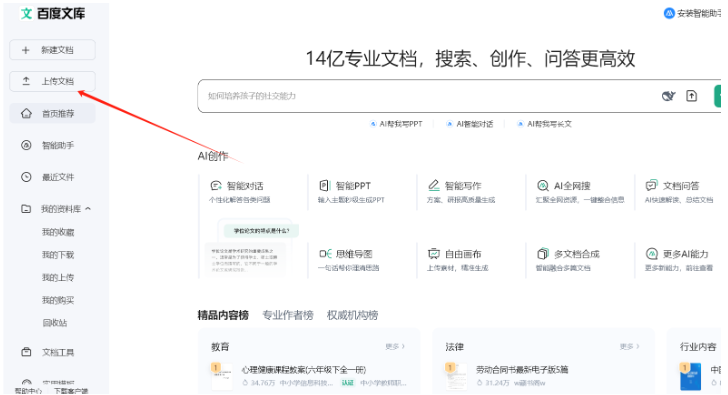Screen dimensions: 728x395
Task: Open the 心理健康课程教案 document
Action: (304, 369)
